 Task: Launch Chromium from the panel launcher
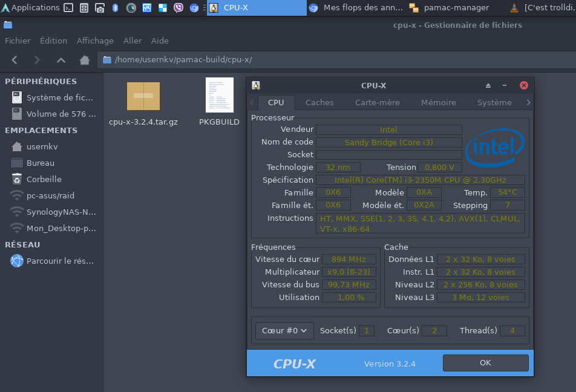click(x=194, y=8)
